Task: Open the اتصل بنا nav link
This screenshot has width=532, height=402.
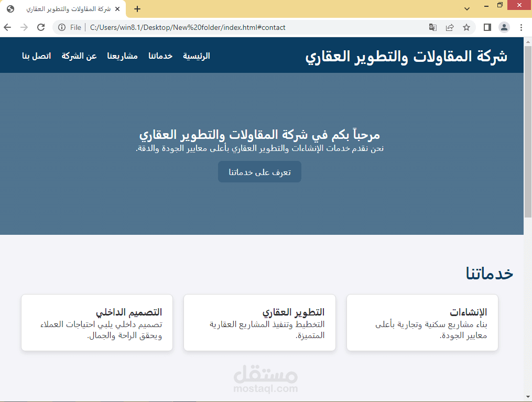Action: (x=37, y=56)
